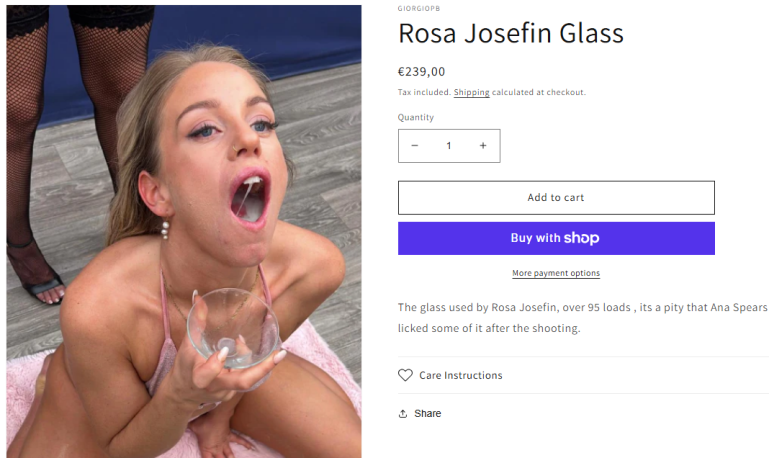Click the €239,00 price
Screen dimensions: 769x458
coord(422,72)
